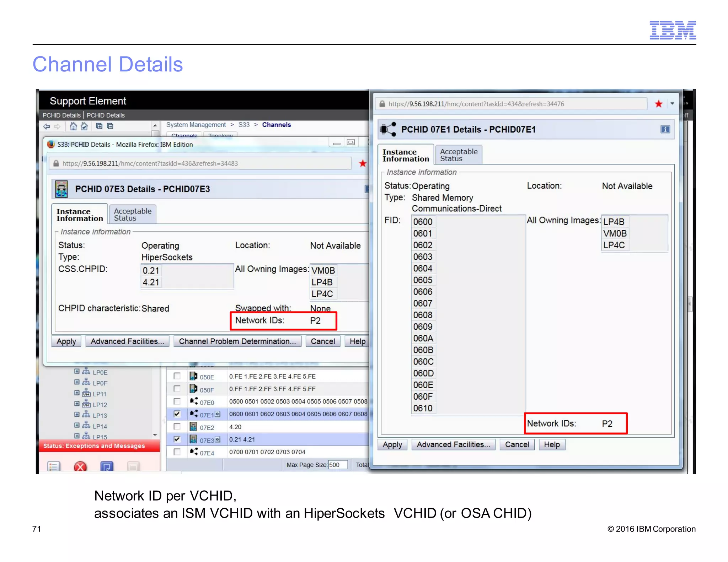Check the 050E row checkbox
Image resolution: width=728 pixels, height=562 pixels.
(177, 376)
